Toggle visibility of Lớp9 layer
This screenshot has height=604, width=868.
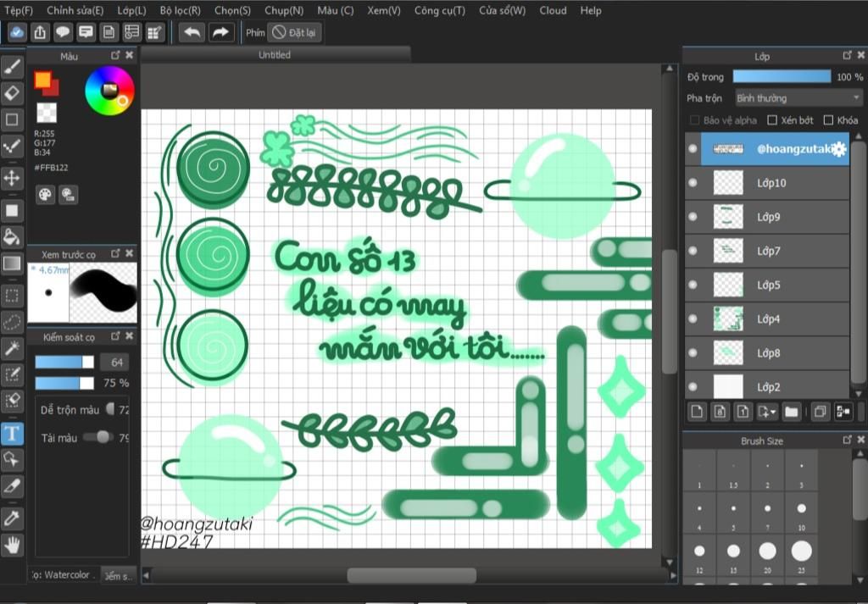[x=693, y=217]
